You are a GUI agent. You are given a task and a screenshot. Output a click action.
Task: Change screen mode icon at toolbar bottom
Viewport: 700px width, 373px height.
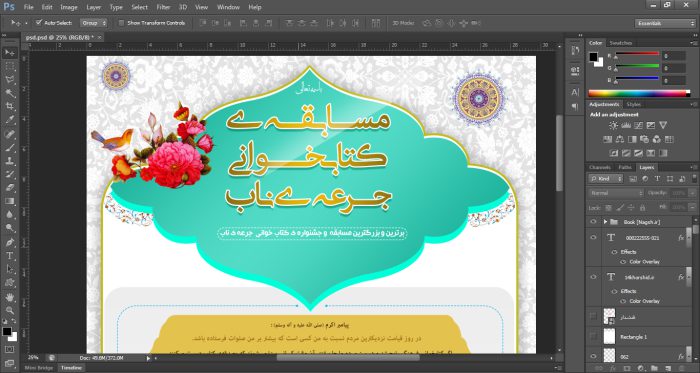point(9,363)
